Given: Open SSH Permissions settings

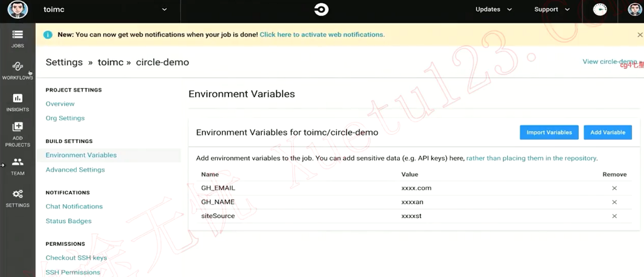Looking at the screenshot, I should pos(73,272).
